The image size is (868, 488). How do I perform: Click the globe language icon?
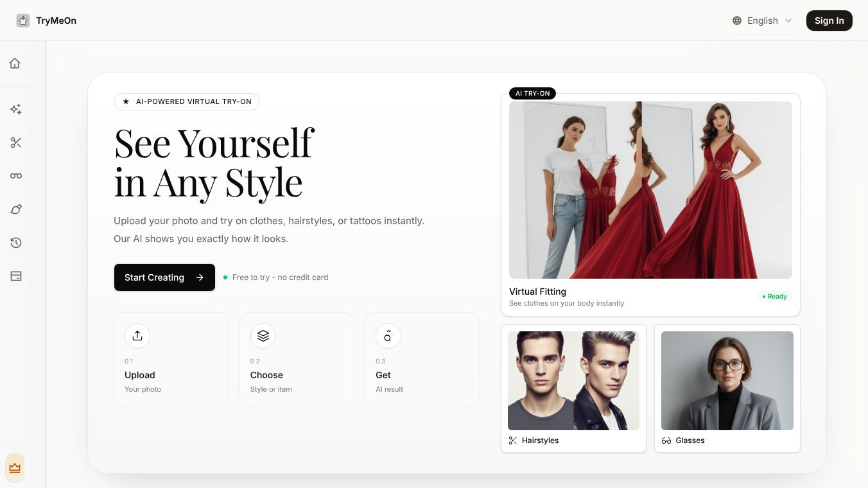pyautogui.click(x=737, y=21)
